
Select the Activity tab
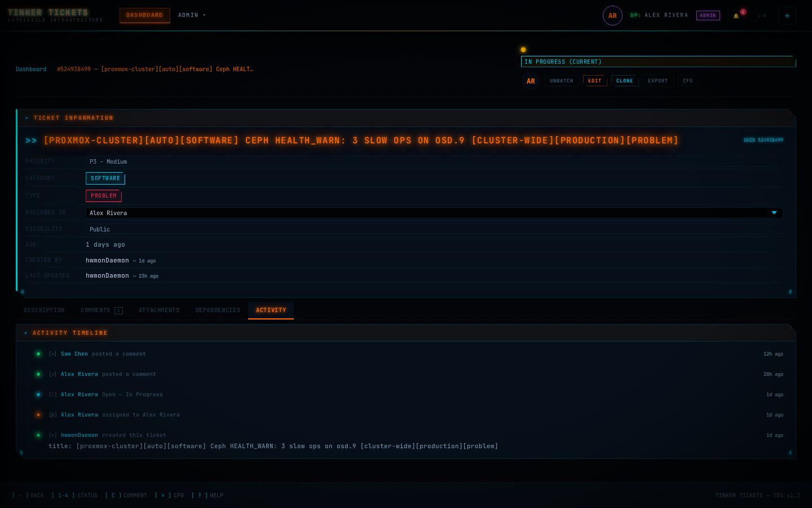click(271, 310)
